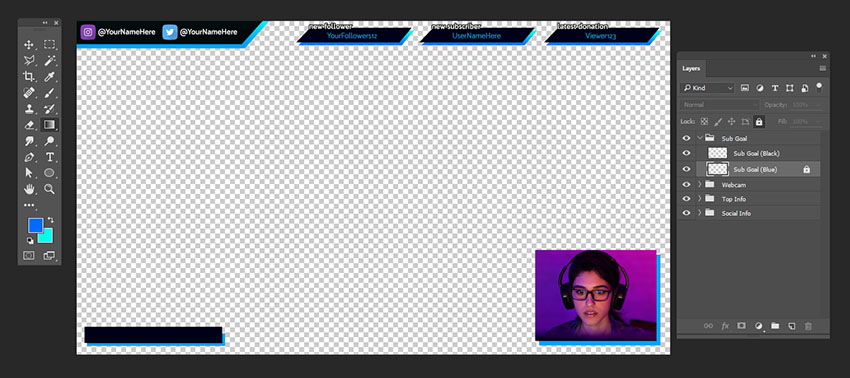Toggle Quick Mask mode
Image resolution: width=850 pixels, height=378 pixels.
tap(29, 255)
